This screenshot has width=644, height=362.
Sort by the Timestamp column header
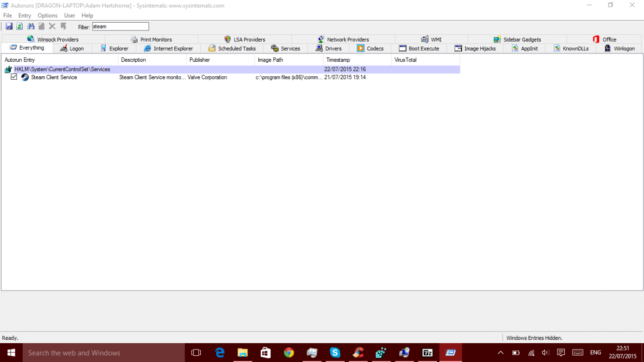357,60
